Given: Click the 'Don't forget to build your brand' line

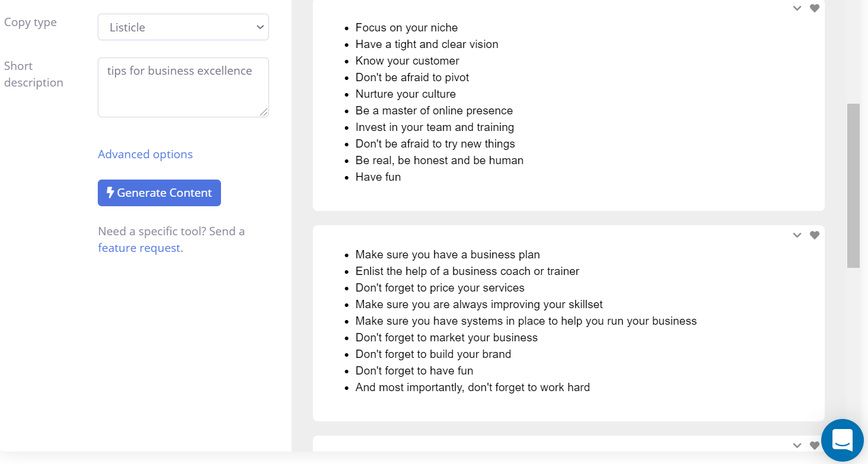Looking at the screenshot, I should (433, 354).
